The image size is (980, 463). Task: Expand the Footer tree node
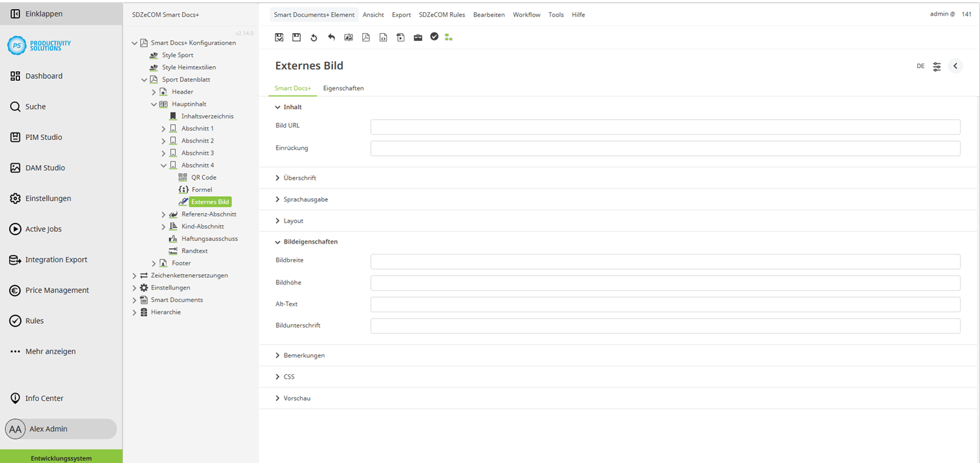click(x=154, y=263)
